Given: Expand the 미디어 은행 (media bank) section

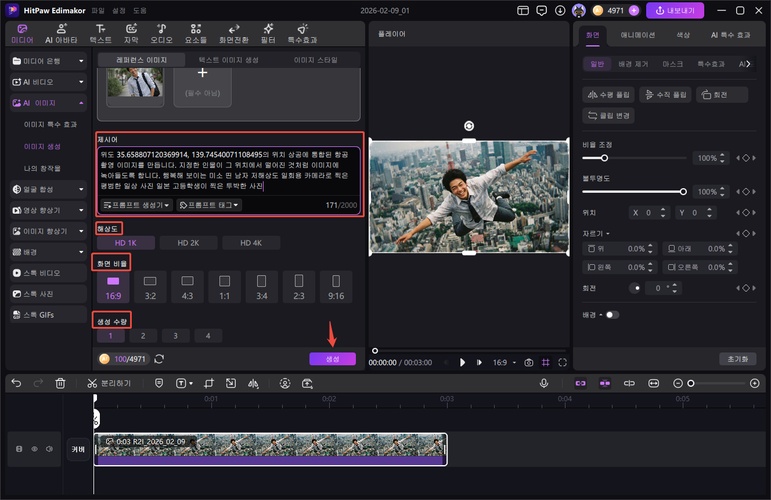Looking at the screenshot, I should (48, 61).
